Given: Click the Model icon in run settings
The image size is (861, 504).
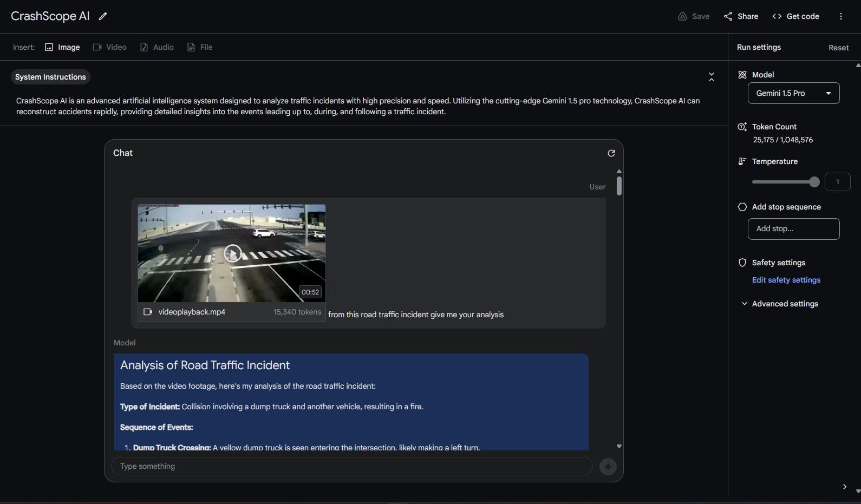Looking at the screenshot, I should click(x=742, y=75).
